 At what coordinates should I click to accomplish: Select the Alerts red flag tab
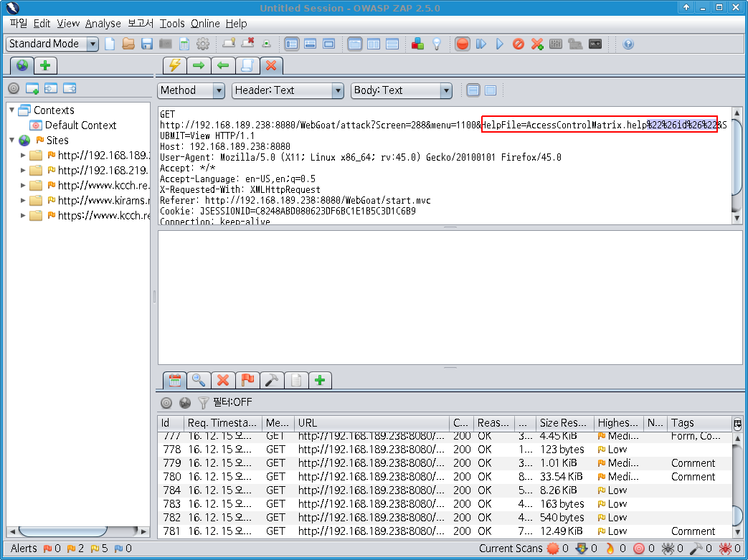pos(247,380)
